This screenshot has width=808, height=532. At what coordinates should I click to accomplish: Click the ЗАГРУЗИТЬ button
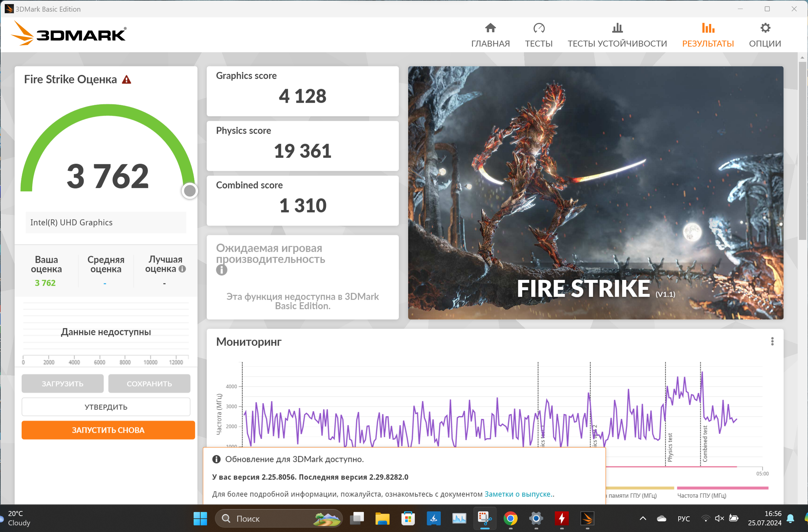coord(63,384)
